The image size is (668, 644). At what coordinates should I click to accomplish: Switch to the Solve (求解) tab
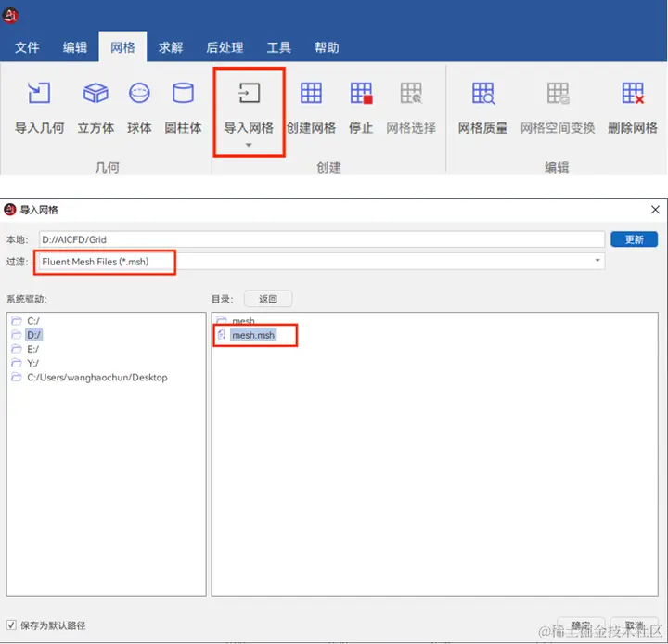coord(171,47)
